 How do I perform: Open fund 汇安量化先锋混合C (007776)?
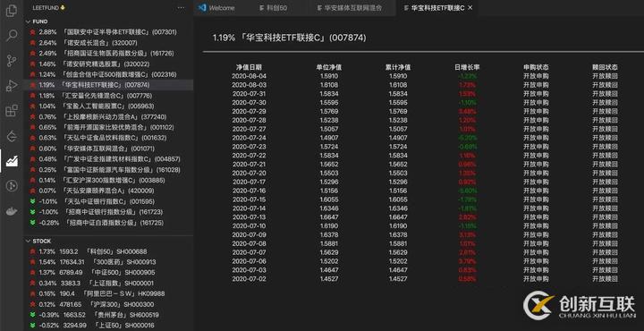coord(109,96)
